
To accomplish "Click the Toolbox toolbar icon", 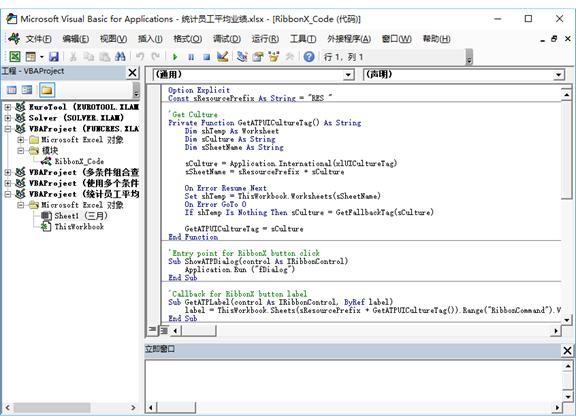I will [290, 57].
